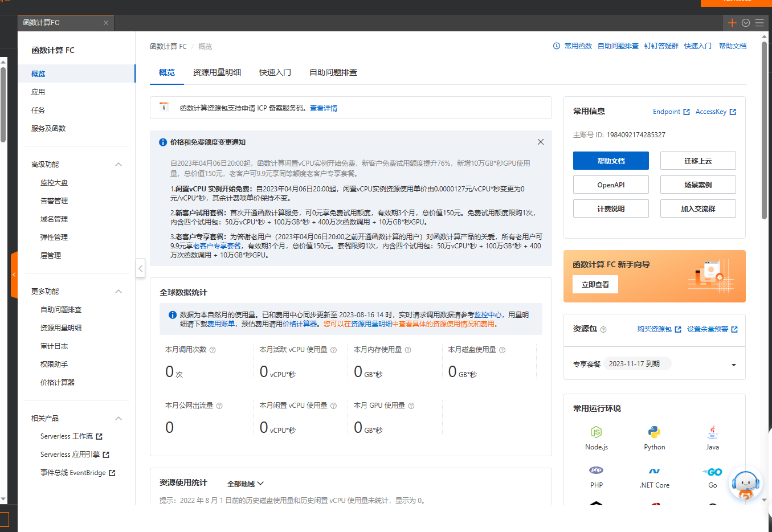Open Serverless 应用引擎 external link
This screenshot has height=532, width=772.
(x=75, y=455)
